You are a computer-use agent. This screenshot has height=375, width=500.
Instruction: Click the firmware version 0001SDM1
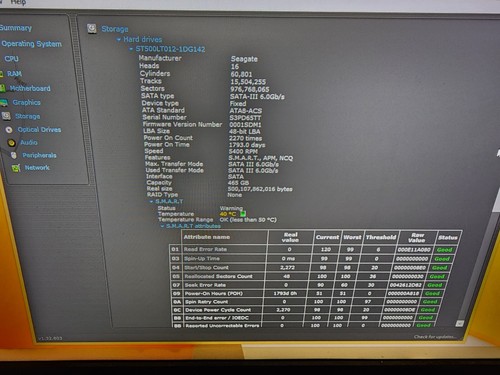coord(245,125)
